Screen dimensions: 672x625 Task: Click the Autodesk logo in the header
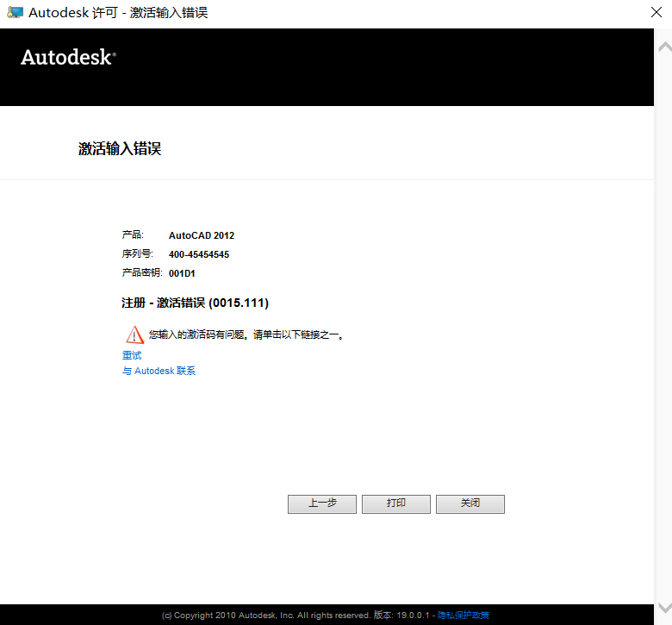tap(69, 57)
